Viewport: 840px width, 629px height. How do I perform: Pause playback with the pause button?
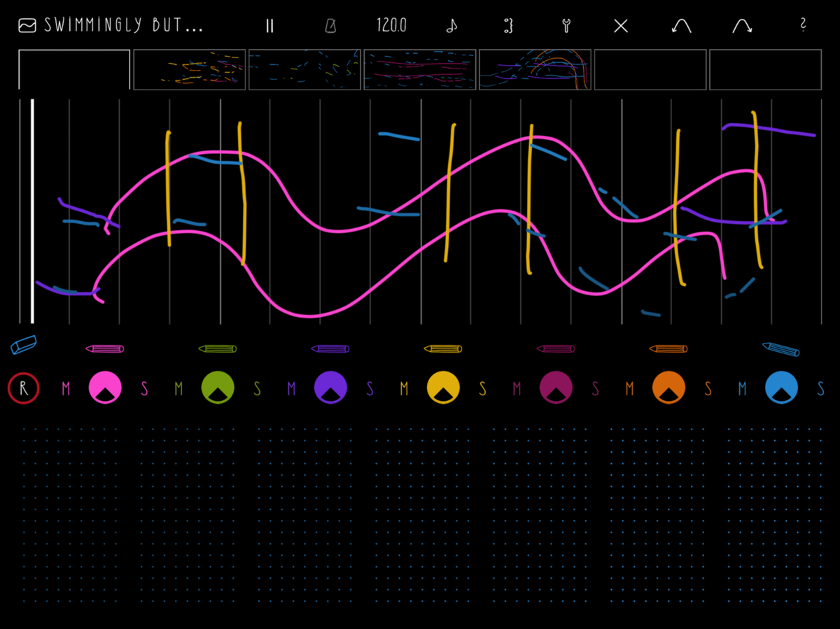pyautogui.click(x=269, y=26)
